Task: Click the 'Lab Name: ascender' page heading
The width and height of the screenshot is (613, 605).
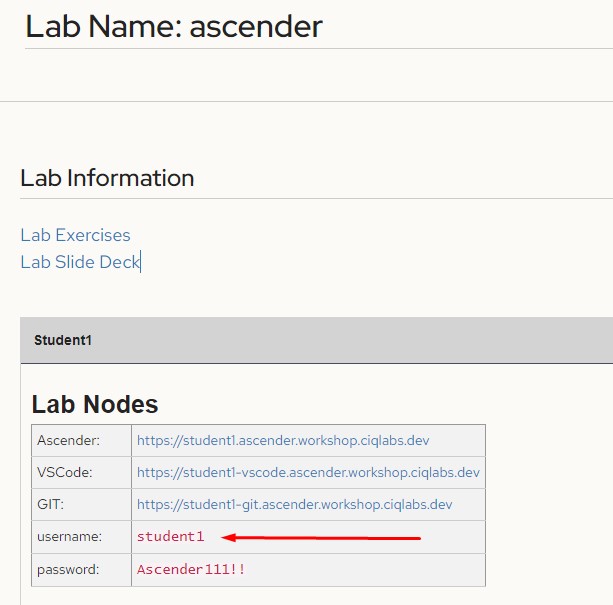Action: pyautogui.click(x=174, y=26)
